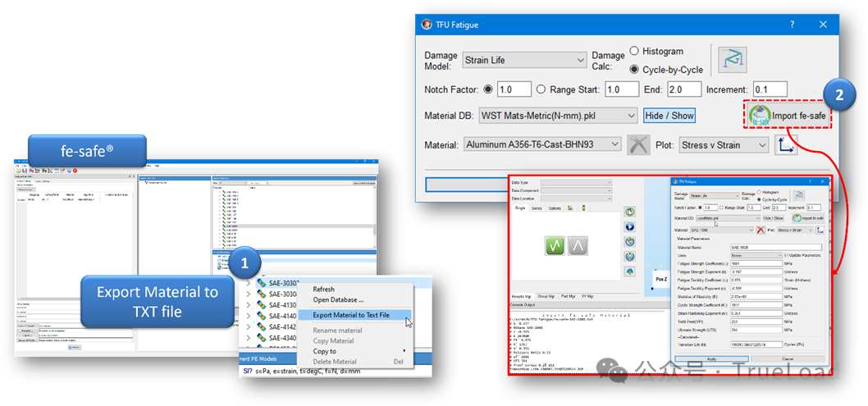Screen dimensions: 868x406
Task: Click the Import fe-safe button in the large dialog
Action: click(787, 115)
